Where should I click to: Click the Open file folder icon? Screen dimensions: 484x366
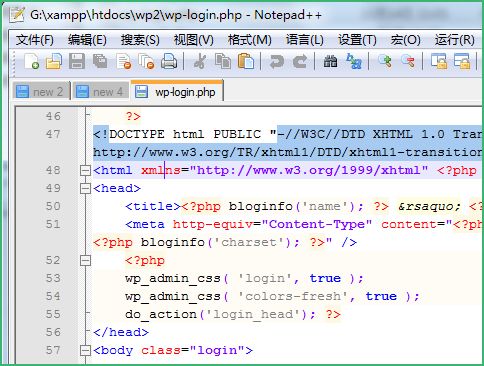click(54, 61)
